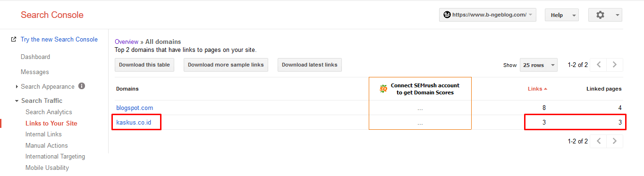Click the Overview breadcrumb link
The height and width of the screenshot is (176, 644).
pyautogui.click(x=127, y=42)
